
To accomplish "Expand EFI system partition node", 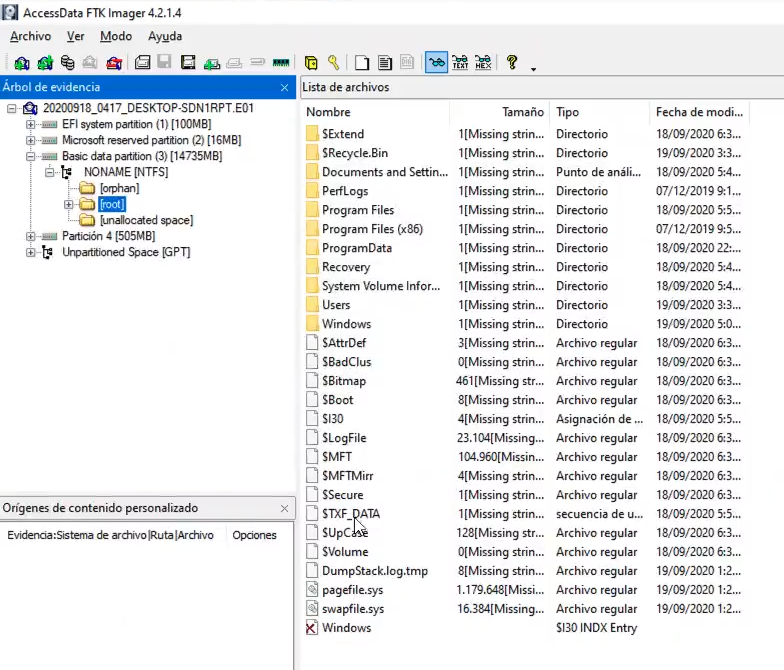I will [30, 124].
